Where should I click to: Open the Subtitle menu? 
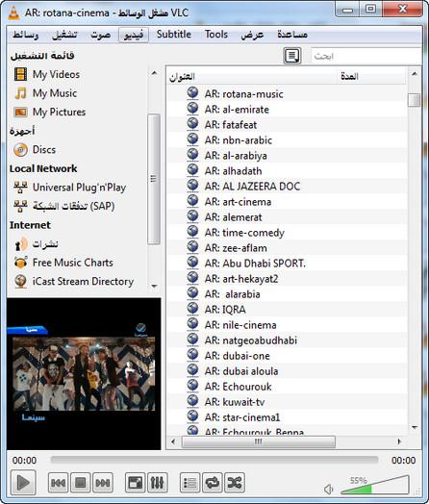point(174,34)
